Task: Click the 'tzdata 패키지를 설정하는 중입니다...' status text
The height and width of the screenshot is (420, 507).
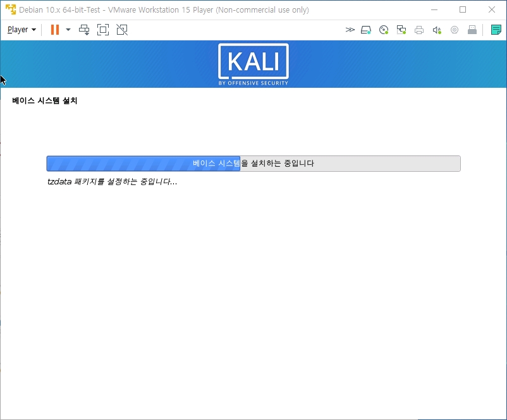Action: [112, 181]
